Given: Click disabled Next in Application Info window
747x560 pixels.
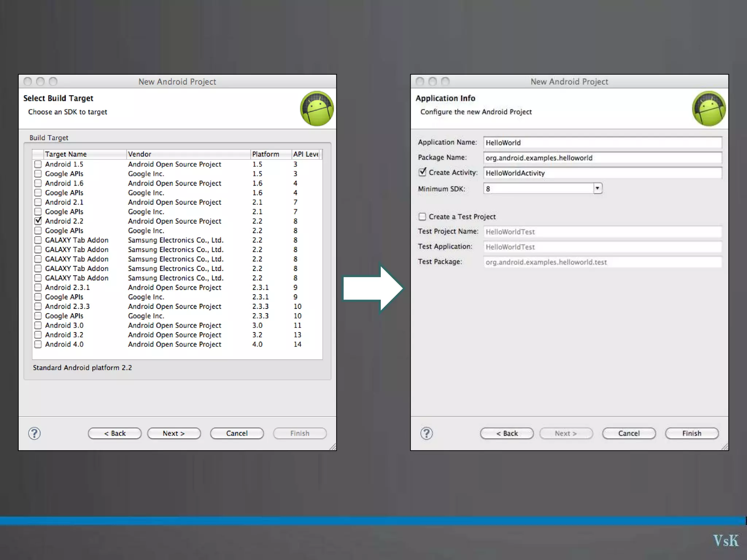Looking at the screenshot, I should click(566, 433).
